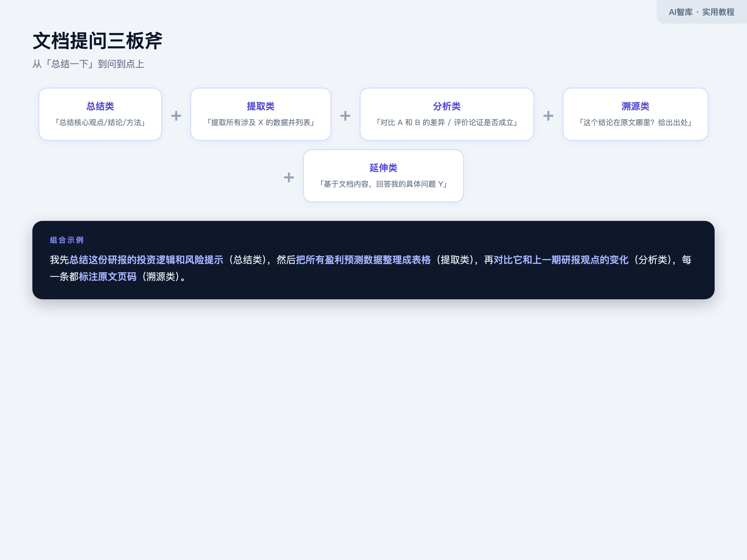Click highlighted phrase 对比它和上一期研报观点的变化
The image size is (747, 560).
(561, 260)
